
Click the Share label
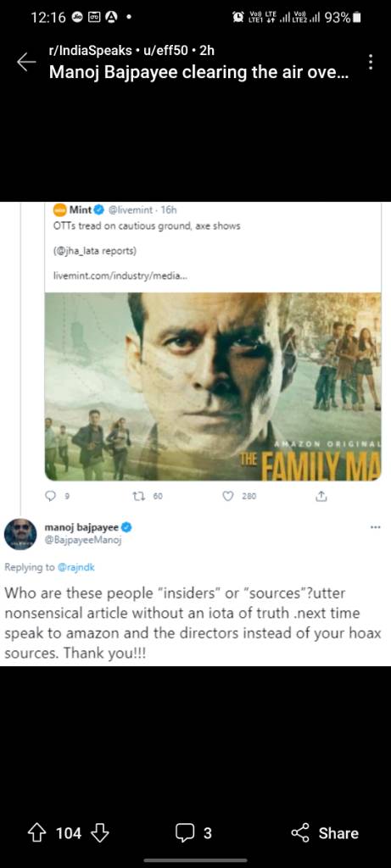point(338,832)
